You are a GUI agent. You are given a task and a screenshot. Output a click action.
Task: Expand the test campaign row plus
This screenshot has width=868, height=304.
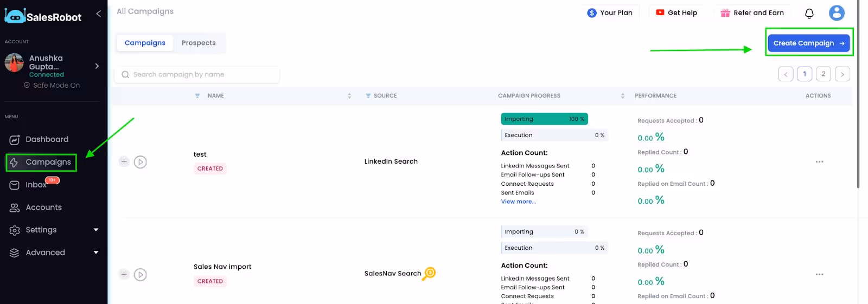[x=124, y=161]
